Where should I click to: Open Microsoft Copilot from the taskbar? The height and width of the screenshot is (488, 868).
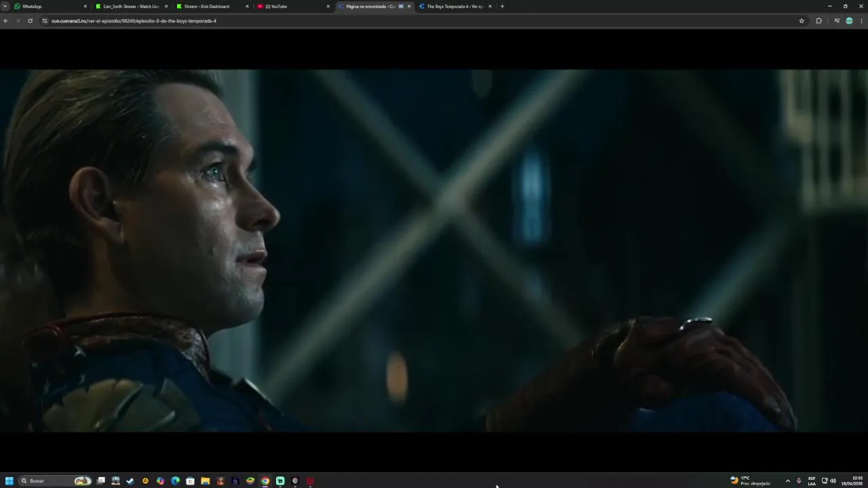pyautogui.click(x=160, y=481)
